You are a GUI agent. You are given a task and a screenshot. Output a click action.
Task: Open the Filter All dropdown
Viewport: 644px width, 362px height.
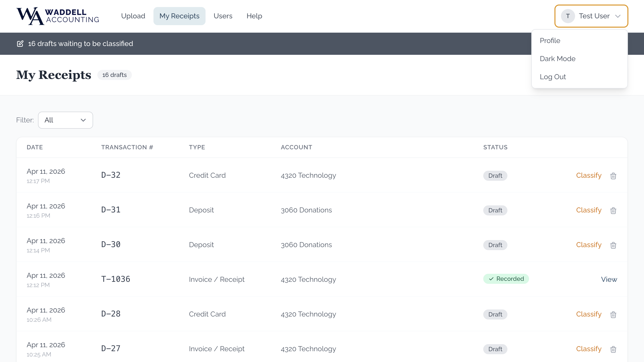pos(65,120)
